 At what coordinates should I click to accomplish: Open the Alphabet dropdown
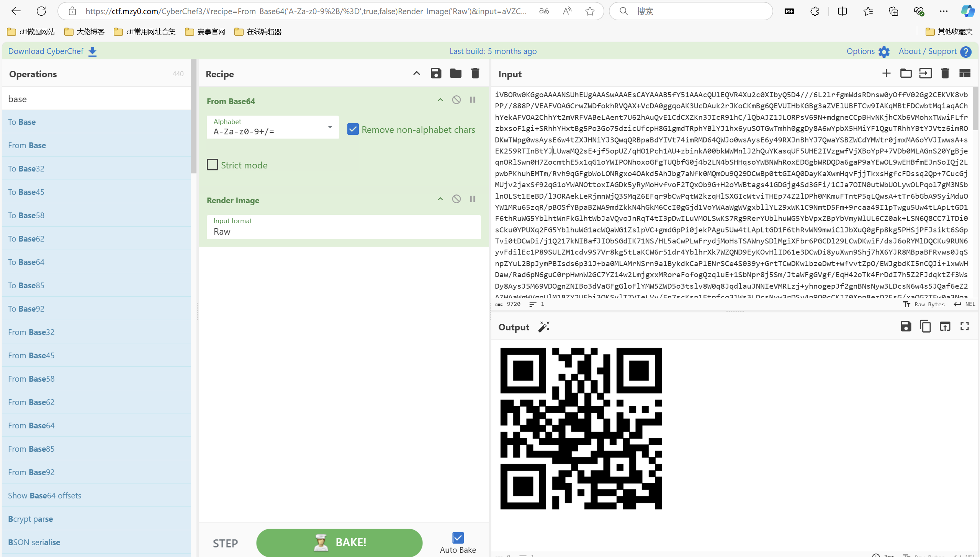pyautogui.click(x=273, y=127)
